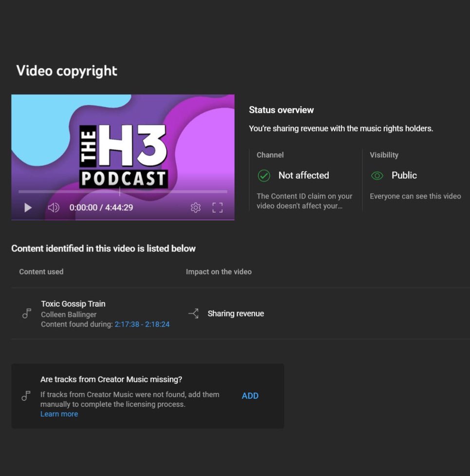The width and height of the screenshot is (470, 476).
Task: Click the video progress bar
Action: 123,192
